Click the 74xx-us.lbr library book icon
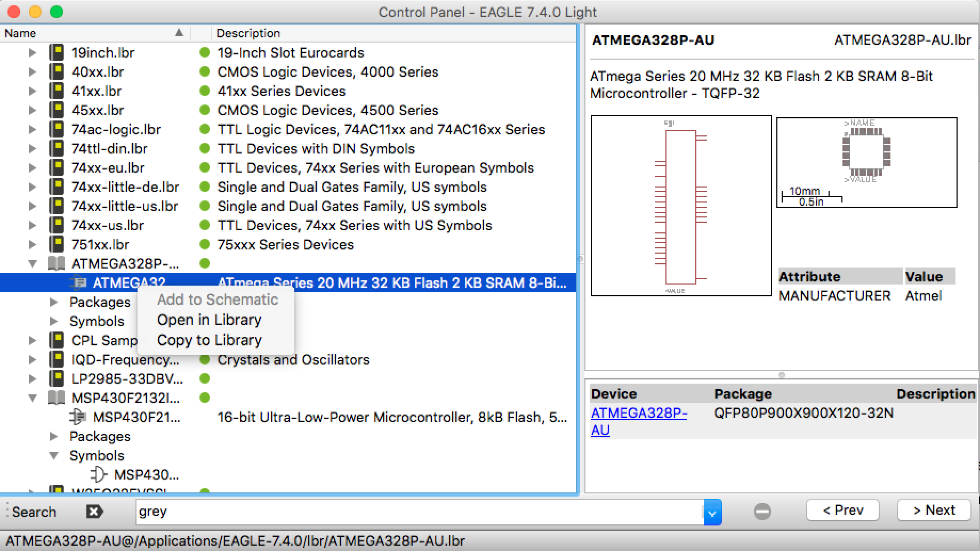980x551 pixels. click(x=57, y=225)
